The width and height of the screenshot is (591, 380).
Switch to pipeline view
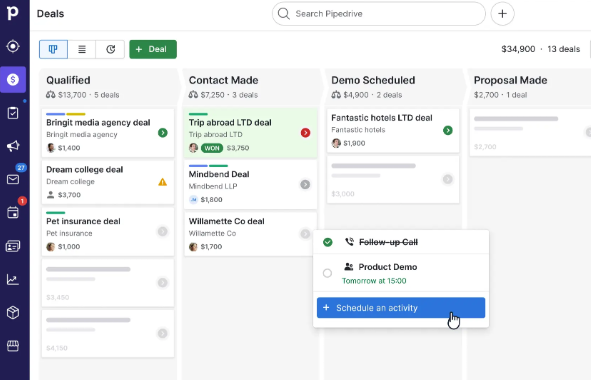(x=53, y=49)
